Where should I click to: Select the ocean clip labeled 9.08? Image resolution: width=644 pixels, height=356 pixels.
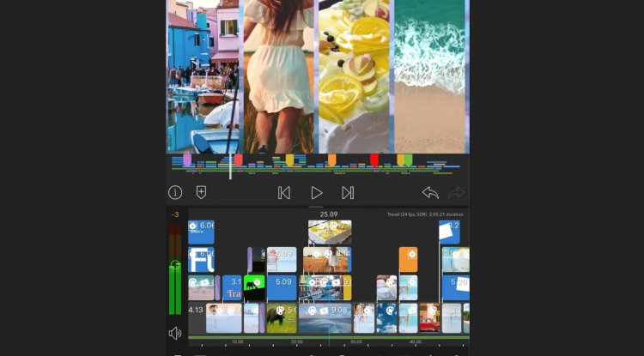[325, 318]
